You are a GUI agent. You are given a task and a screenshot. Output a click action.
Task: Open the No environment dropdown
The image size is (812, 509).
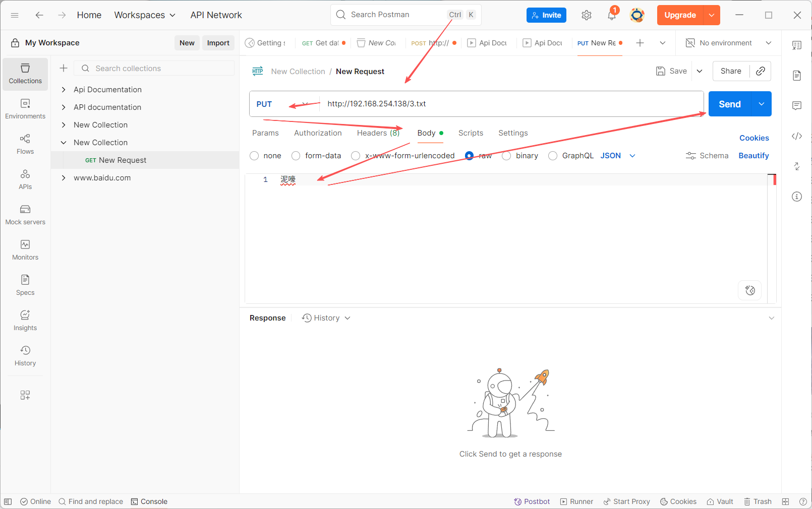coord(729,43)
